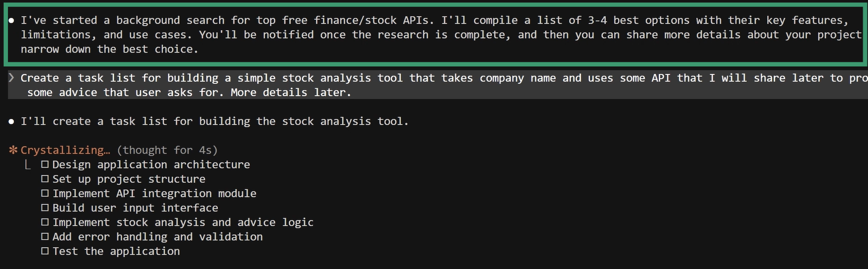868x269 pixels.
Task: Mark 'Implement API integration module' checkbox done
Action: [45, 194]
